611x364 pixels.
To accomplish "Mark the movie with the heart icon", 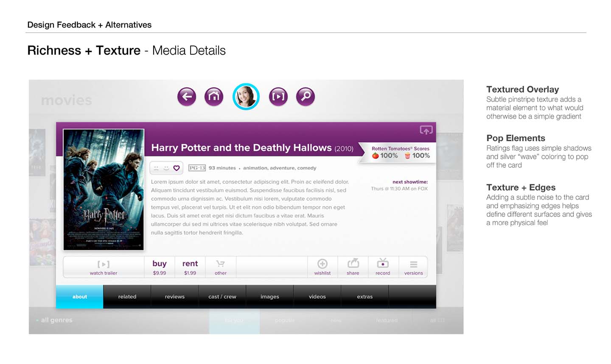I will (177, 168).
